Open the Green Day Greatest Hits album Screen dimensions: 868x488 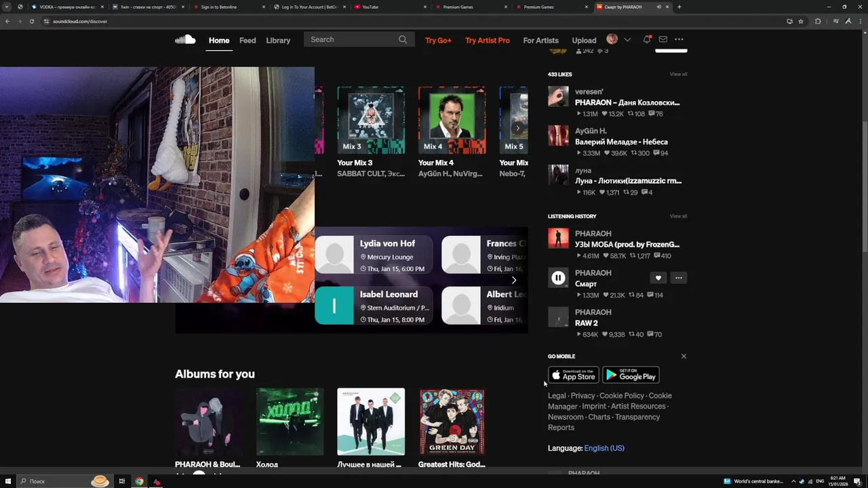point(452,422)
